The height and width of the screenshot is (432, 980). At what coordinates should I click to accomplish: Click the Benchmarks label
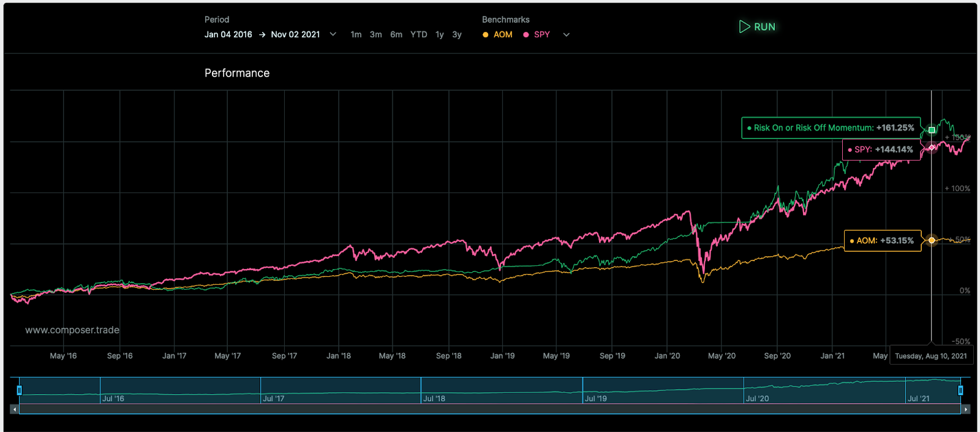[506, 20]
